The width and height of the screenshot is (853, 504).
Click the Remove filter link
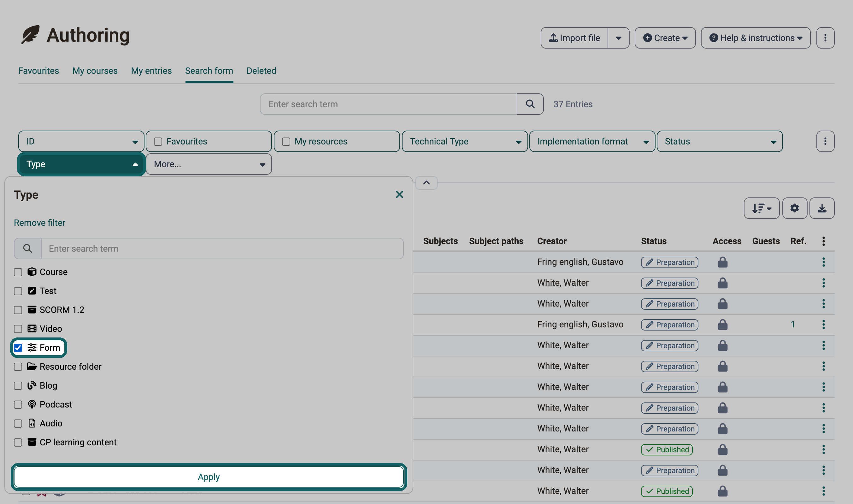[x=39, y=223]
